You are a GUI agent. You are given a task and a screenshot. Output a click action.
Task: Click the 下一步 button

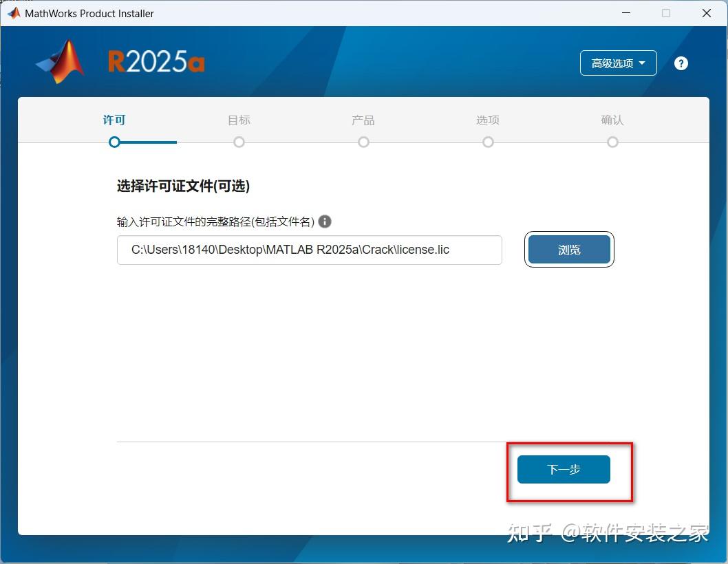[562, 469]
